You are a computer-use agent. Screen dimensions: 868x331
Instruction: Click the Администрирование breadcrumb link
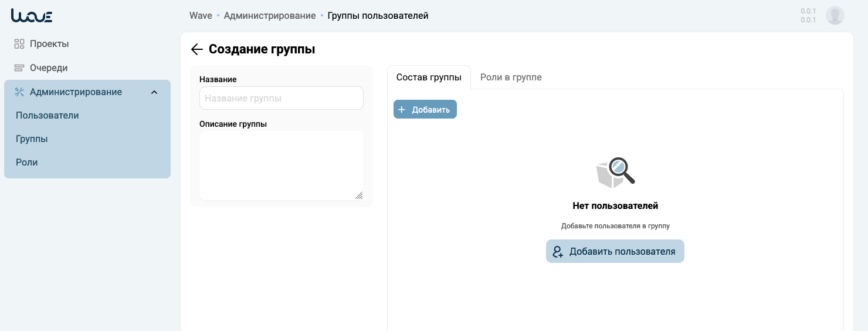click(270, 16)
